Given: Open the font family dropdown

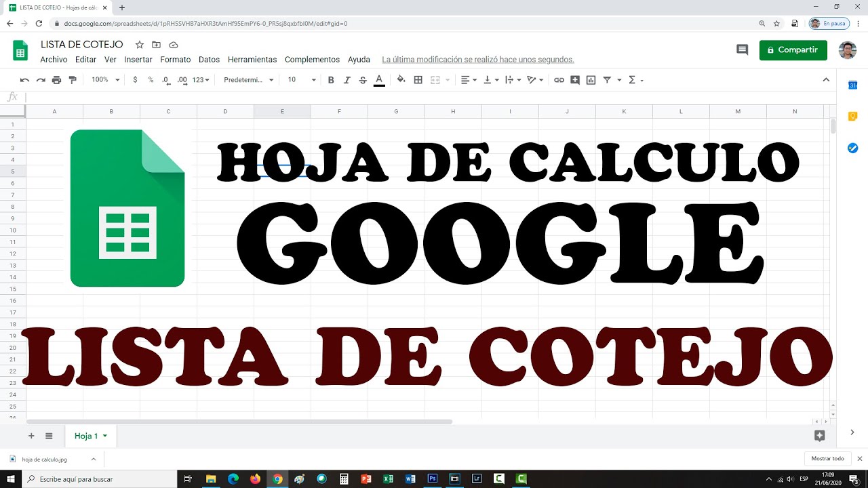Looking at the screenshot, I should pyautogui.click(x=249, y=80).
